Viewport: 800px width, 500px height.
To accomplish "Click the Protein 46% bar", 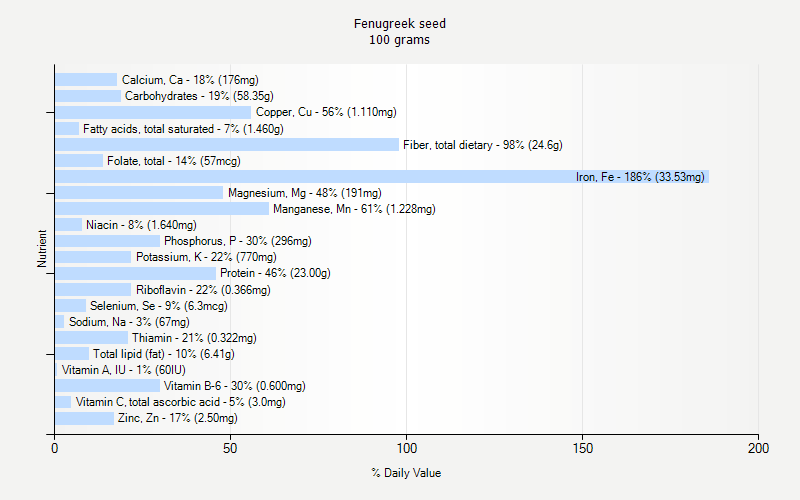I will [x=135, y=273].
